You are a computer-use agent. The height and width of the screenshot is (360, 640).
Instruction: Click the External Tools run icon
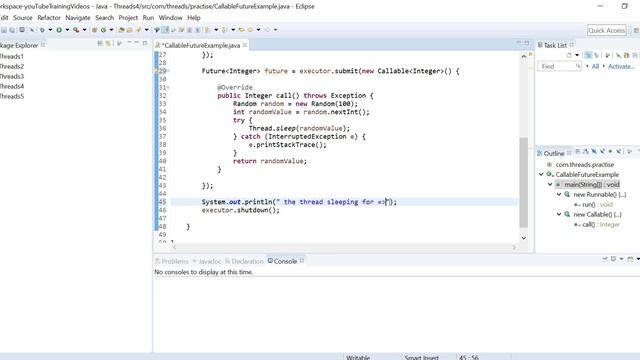76,30
